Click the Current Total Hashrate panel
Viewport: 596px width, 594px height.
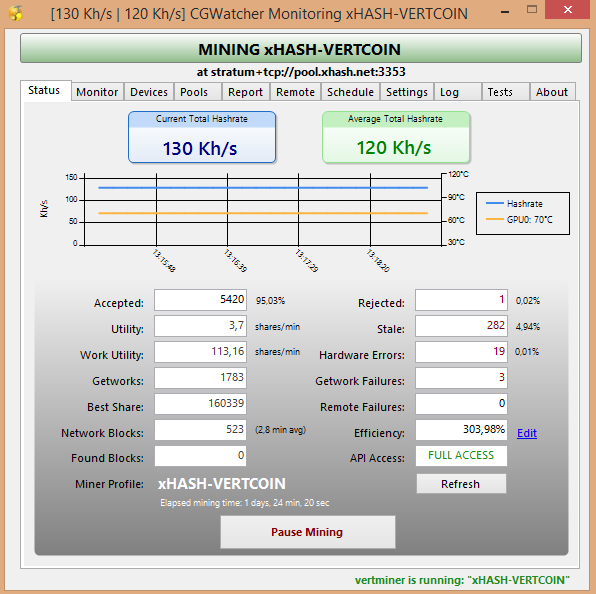202,137
